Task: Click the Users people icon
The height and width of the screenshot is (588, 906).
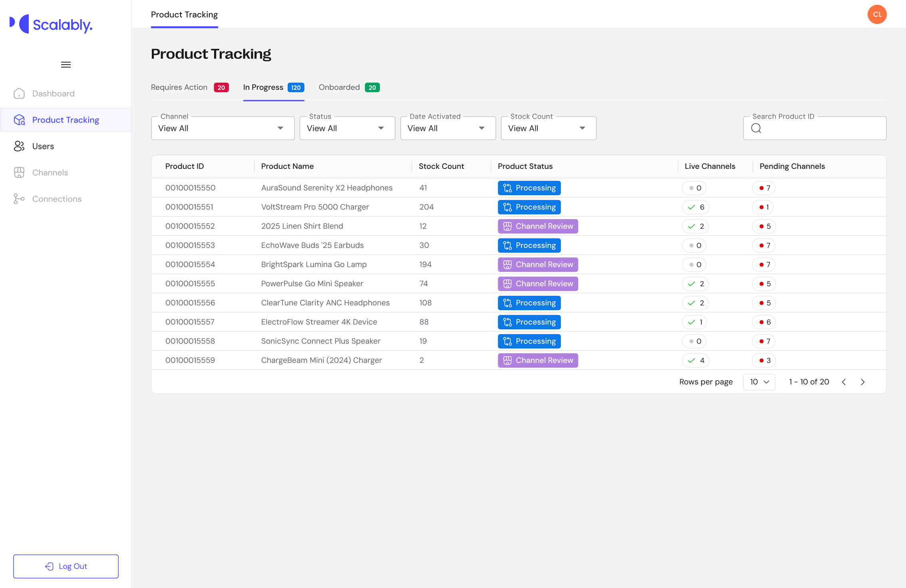Action: coord(19,146)
